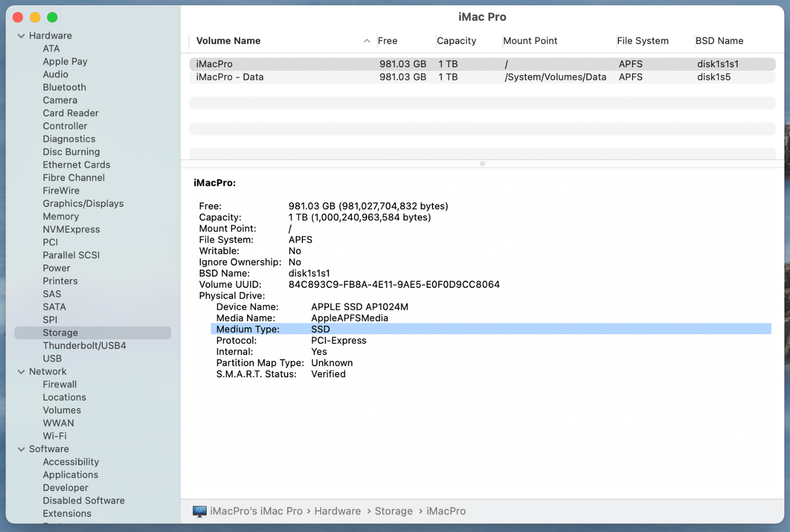The height and width of the screenshot is (532, 790).
Task: Collapse the Hardware section
Action: 21,36
